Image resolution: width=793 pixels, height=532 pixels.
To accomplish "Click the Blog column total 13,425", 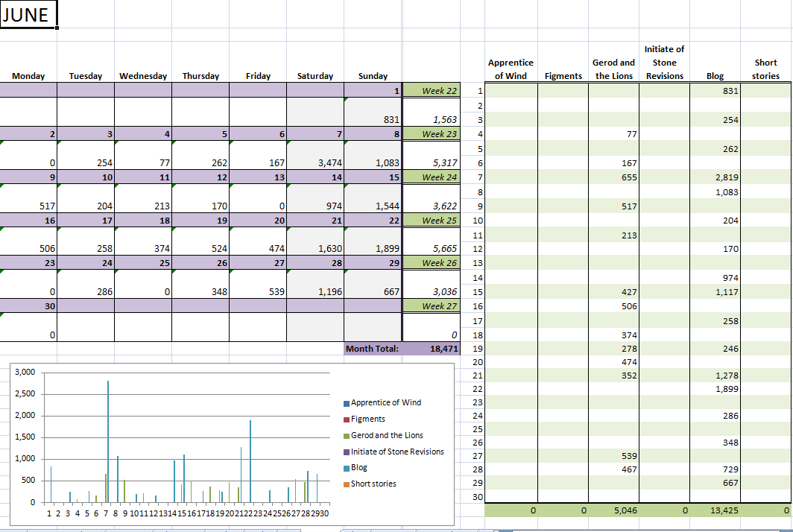I will point(716,511).
